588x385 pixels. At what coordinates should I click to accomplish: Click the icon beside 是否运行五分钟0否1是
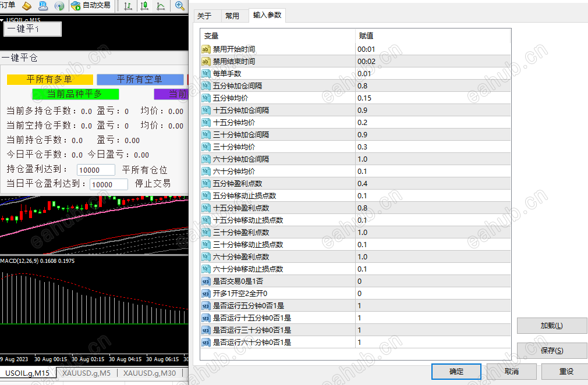(206, 306)
